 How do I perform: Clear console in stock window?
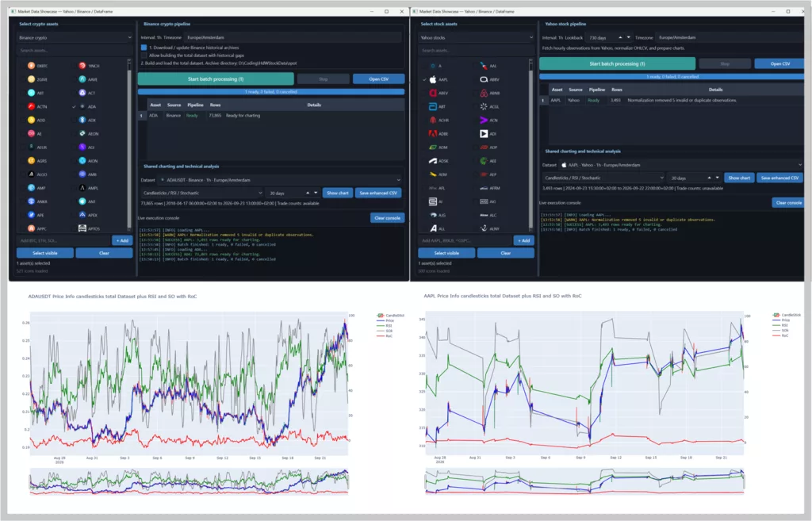[789, 202]
